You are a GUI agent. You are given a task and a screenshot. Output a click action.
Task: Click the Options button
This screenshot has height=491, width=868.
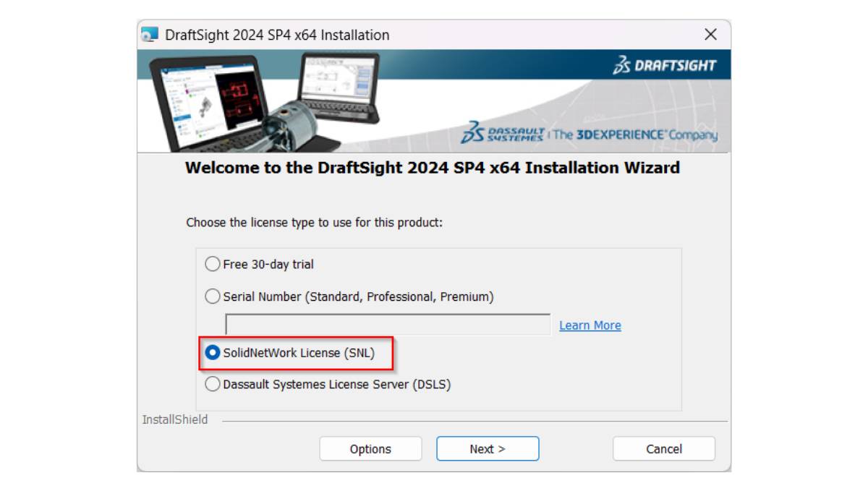click(370, 449)
